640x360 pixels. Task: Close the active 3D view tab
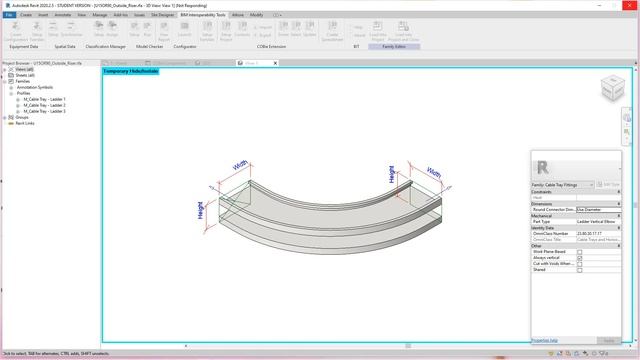pyautogui.click(x=275, y=63)
